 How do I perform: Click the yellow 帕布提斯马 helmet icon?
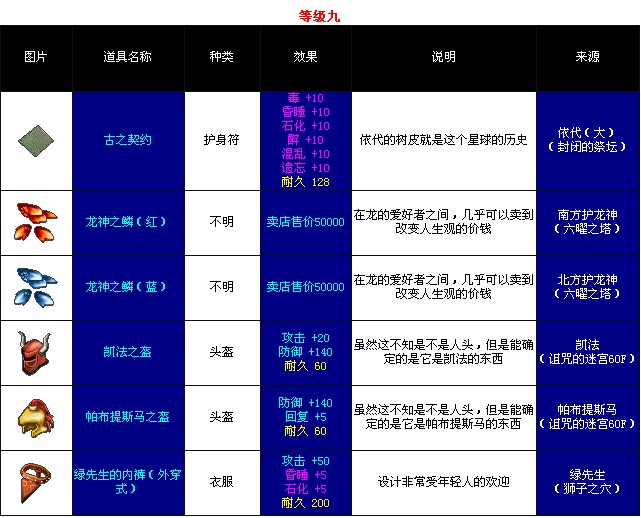pos(36,417)
